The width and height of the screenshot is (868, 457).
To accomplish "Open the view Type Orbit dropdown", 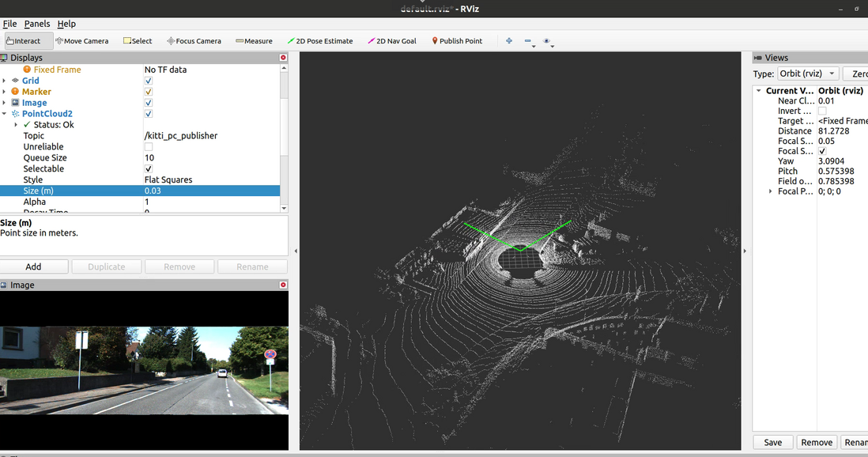I will coord(808,74).
